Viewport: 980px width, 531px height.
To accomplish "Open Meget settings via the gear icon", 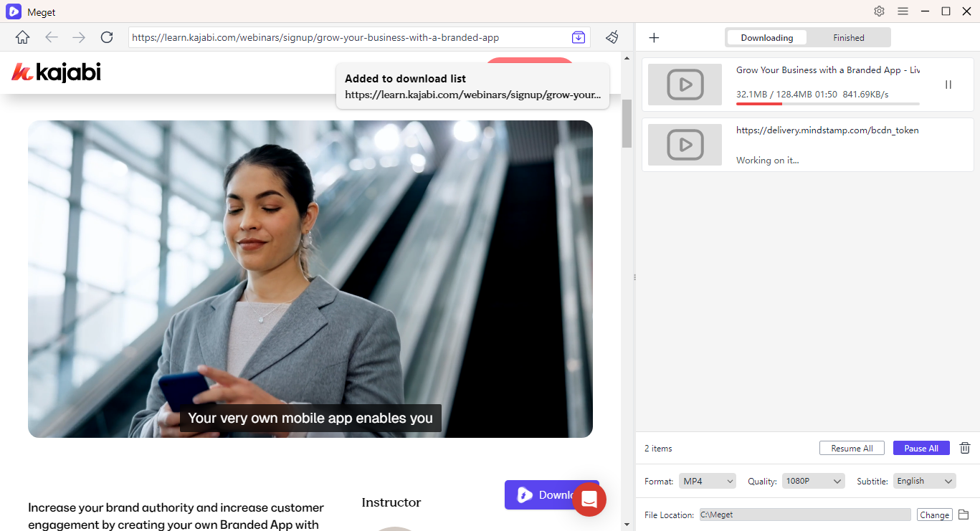I will [879, 11].
